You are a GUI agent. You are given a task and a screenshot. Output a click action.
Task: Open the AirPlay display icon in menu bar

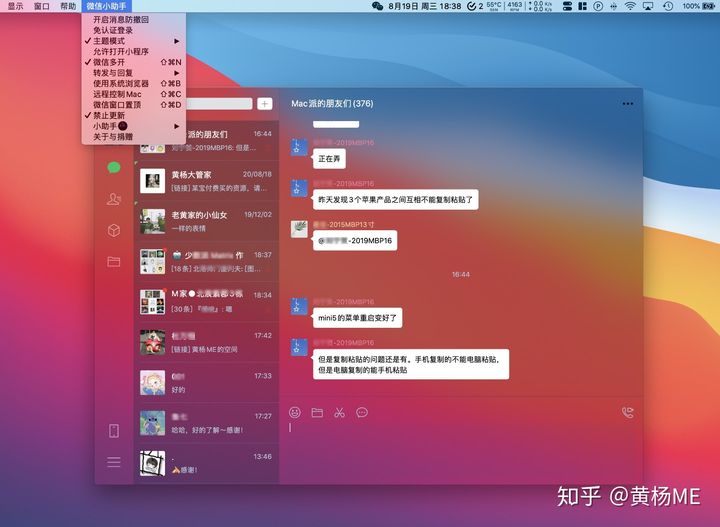point(648,6)
